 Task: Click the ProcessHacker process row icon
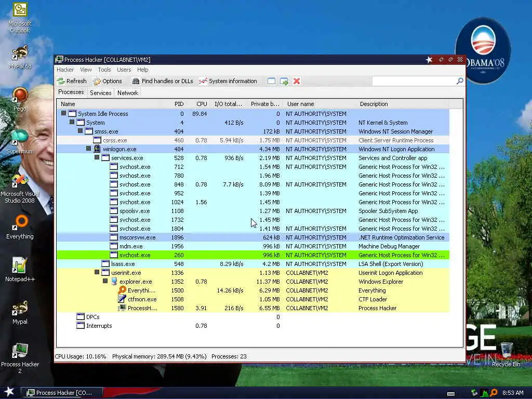(122, 308)
